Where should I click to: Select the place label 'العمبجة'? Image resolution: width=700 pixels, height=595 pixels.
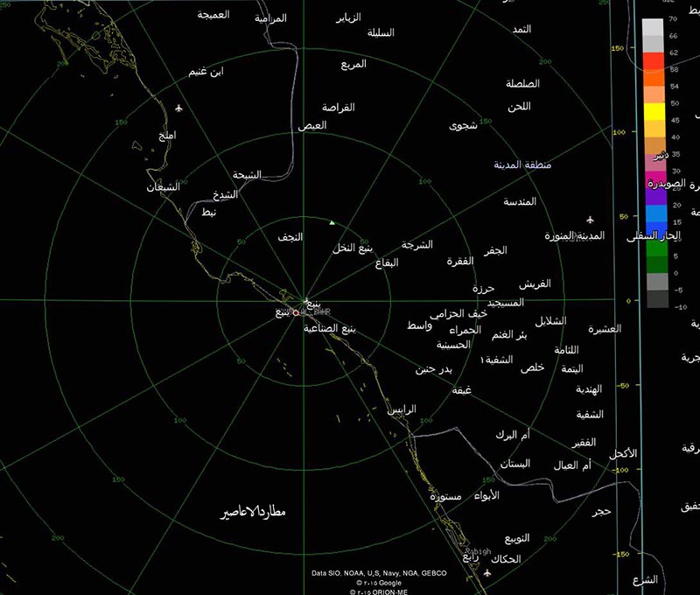pyautogui.click(x=213, y=15)
